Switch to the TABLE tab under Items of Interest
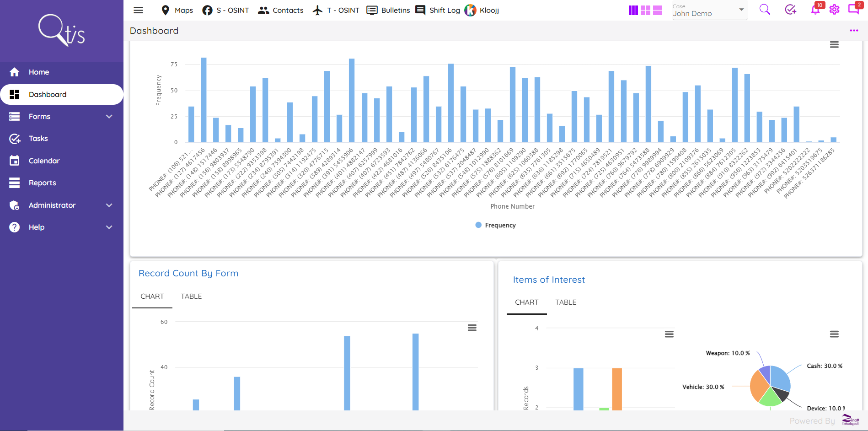This screenshot has height=431, width=868. click(566, 302)
